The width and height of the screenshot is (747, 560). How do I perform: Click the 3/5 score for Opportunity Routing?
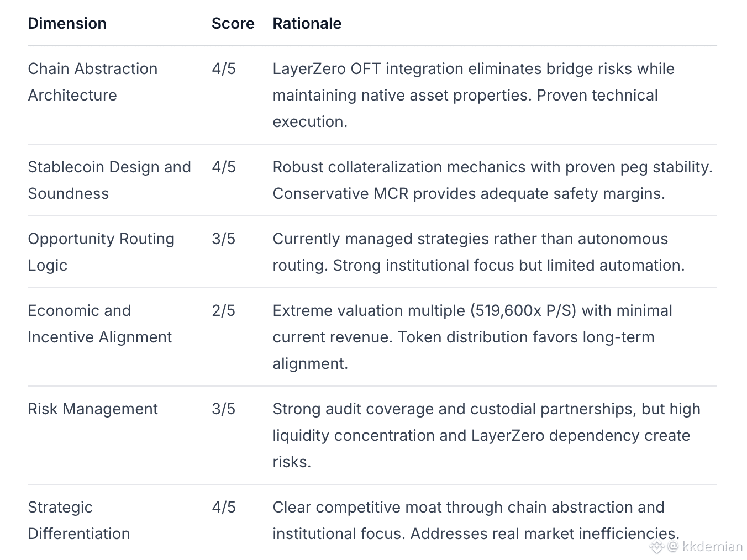point(223,239)
